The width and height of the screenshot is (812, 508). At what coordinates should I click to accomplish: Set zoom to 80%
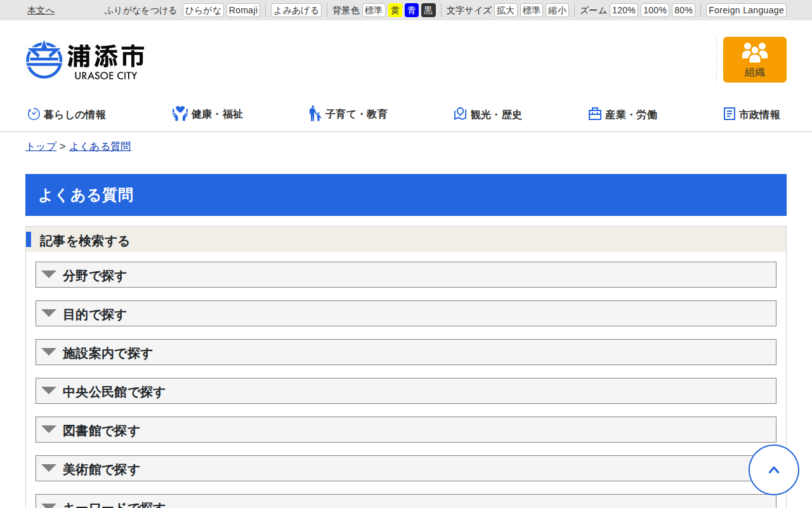click(683, 10)
